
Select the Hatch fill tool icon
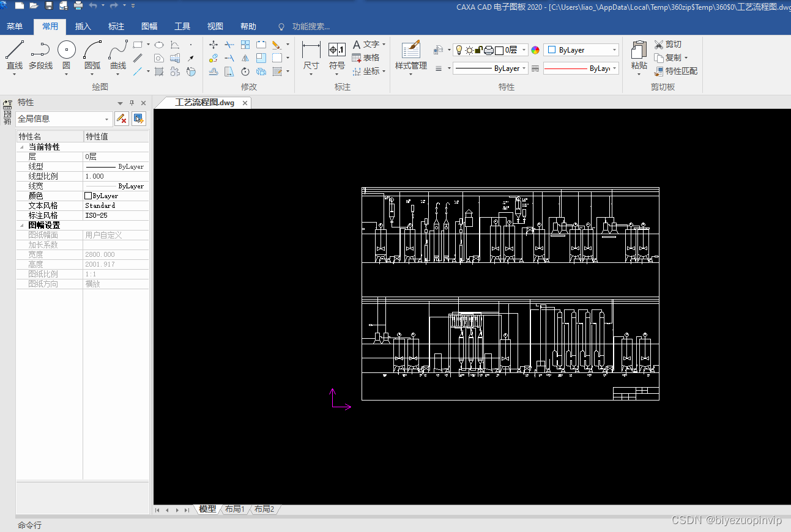(x=159, y=72)
